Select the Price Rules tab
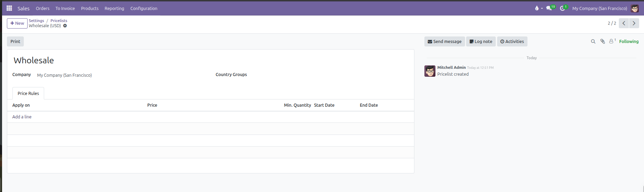Viewport: 644px width, 192px height. 28,93
